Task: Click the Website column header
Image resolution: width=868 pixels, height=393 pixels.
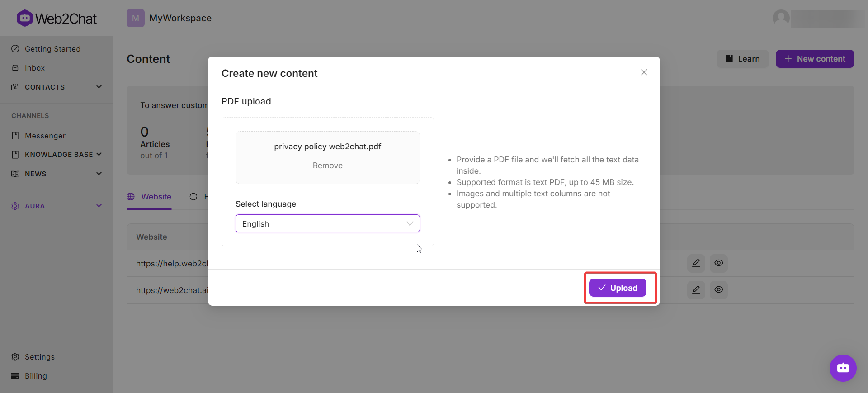Action: (151, 237)
